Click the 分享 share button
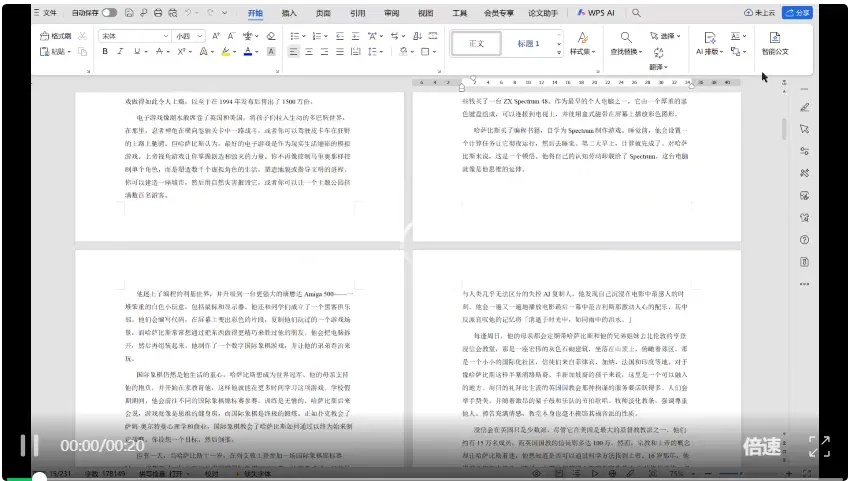Image resolution: width=850 pixels, height=481 pixels. [797, 12]
